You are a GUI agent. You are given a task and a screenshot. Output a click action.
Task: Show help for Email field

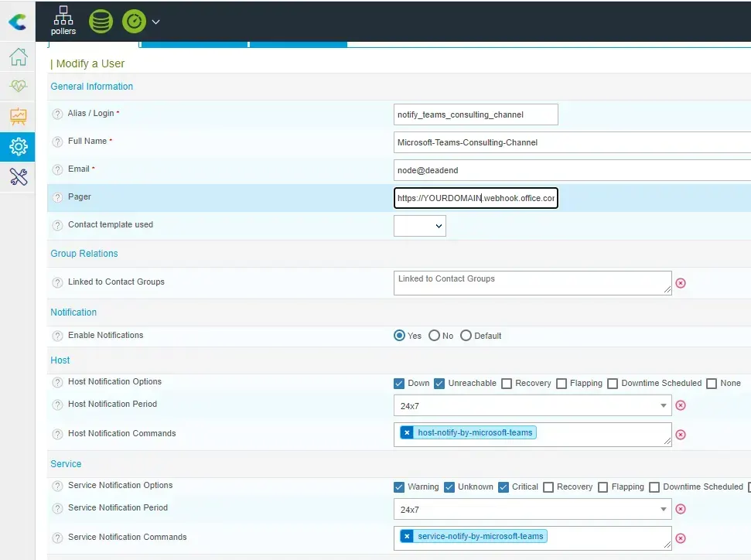pyautogui.click(x=57, y=169)
